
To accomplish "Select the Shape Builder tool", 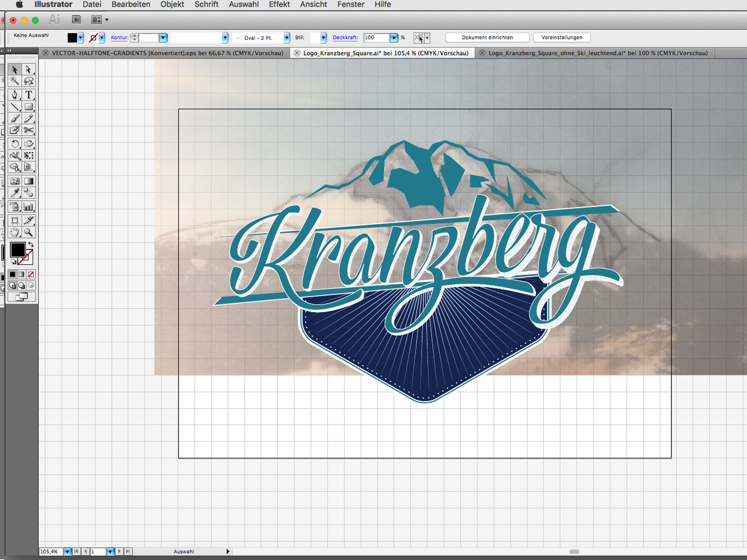I will (15, 167).
